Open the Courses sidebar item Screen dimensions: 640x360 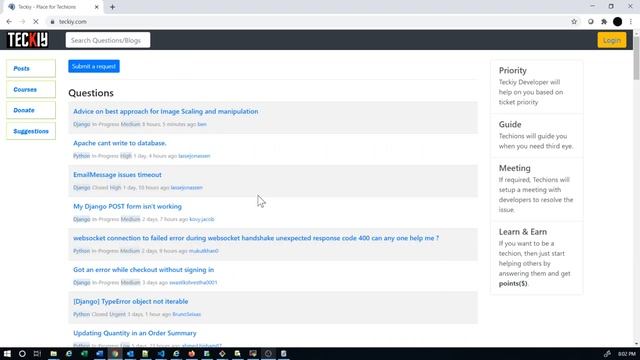31,89
